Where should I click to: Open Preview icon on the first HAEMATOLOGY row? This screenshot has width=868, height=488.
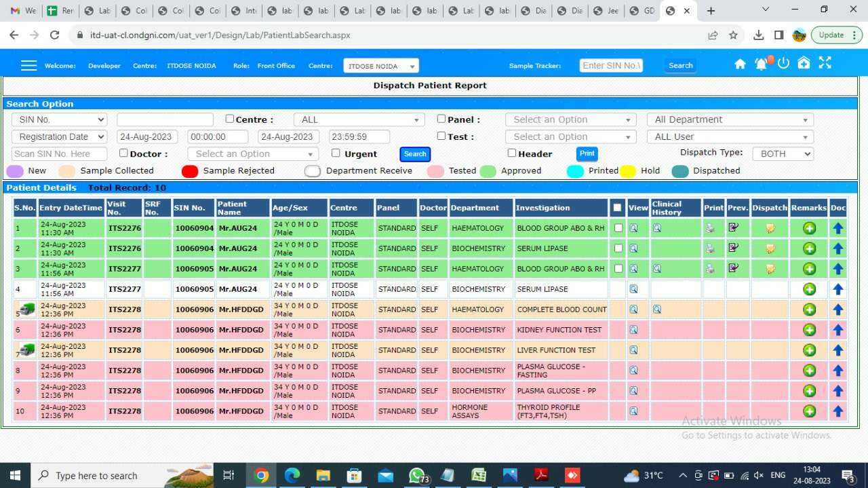click(x=734, y=228)
